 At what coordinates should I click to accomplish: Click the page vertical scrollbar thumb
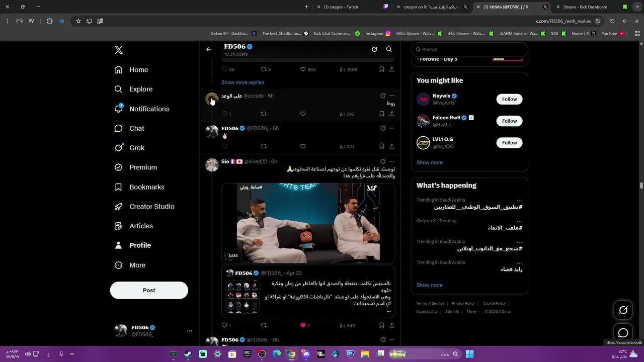coord(641,186)
